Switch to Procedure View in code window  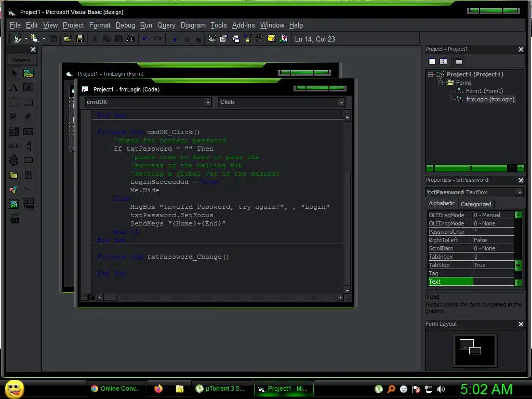click(x=85, y=297)
